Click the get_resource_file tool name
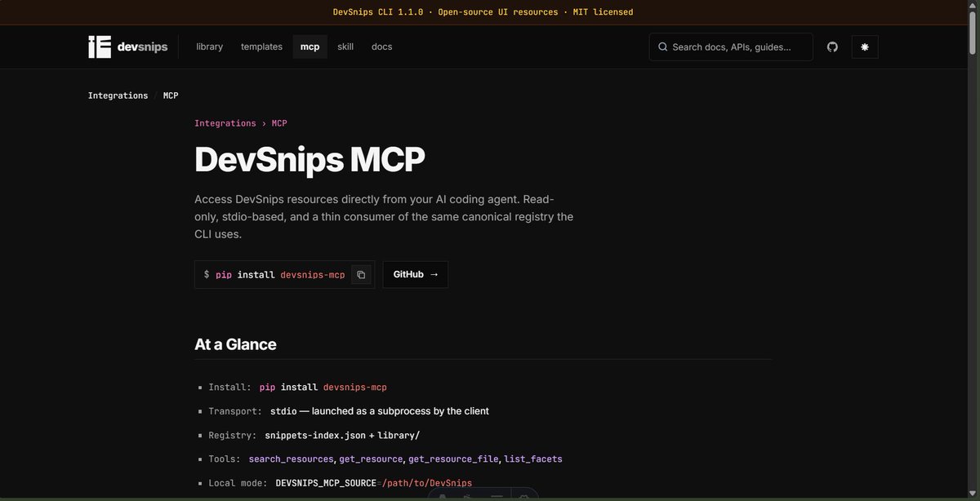Viewport: 980px width, 501px height. click(x=453, y=459)
